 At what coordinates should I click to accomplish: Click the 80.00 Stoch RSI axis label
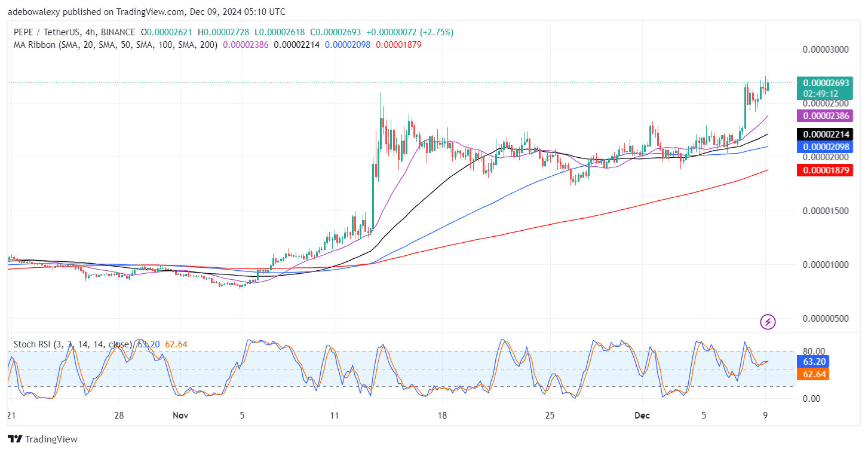(815, 351)
